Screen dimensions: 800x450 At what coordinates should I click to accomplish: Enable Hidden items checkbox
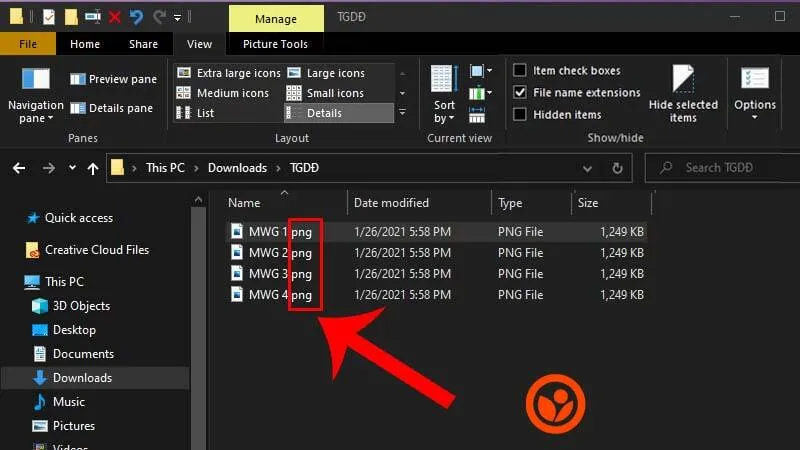[x=519, y=114]
